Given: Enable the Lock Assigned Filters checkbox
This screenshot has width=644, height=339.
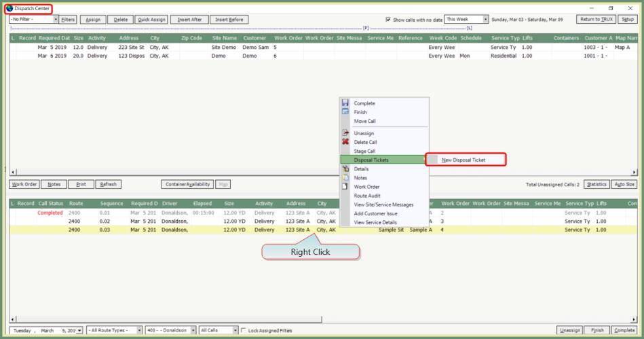Looking at the screenshot, I should [x=244, y=330].
